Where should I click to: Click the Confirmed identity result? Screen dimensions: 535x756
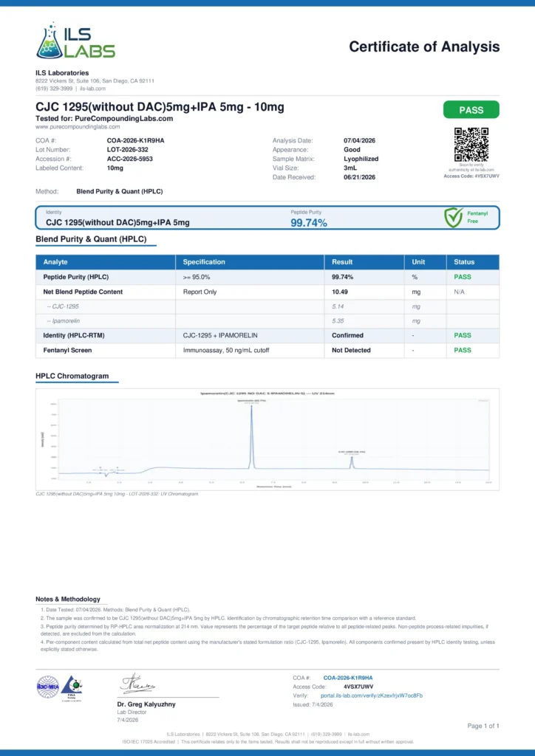(x=347, y=335)
